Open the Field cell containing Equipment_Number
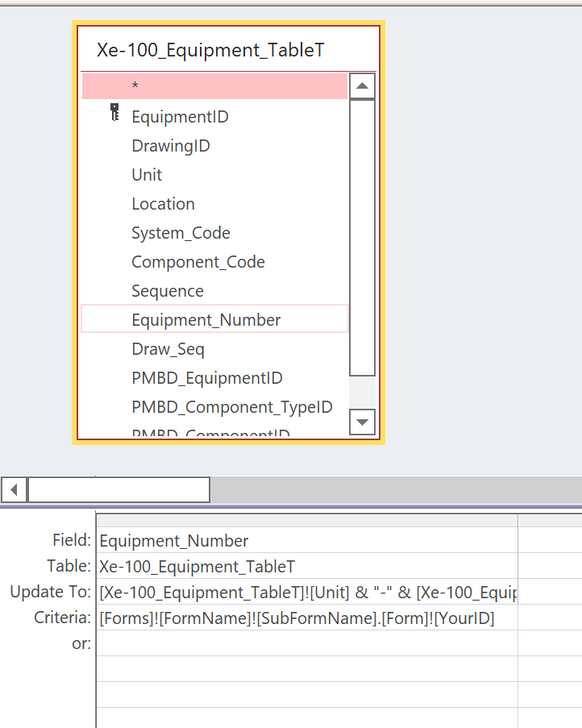 (306, 541)
